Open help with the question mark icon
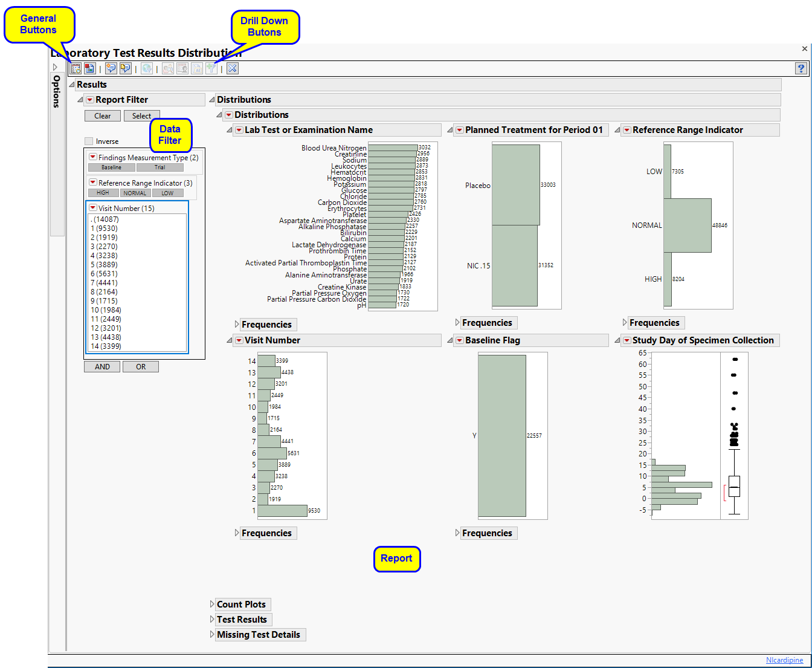Image resolution: width=812 pixels, height=668 pixels. [x=801, y=69]
